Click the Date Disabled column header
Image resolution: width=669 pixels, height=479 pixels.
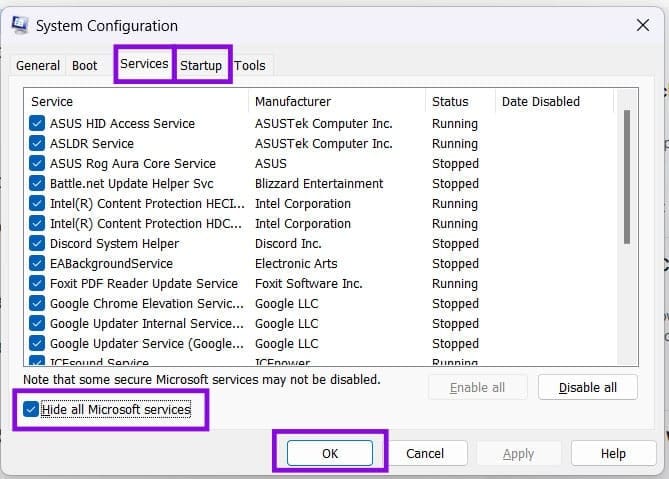click(554, 102)
